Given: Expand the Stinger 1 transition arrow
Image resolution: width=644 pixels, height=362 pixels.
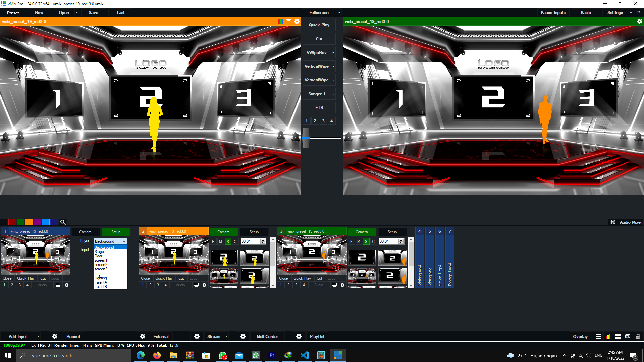Looking at the screenshot, I should point(333,94).
